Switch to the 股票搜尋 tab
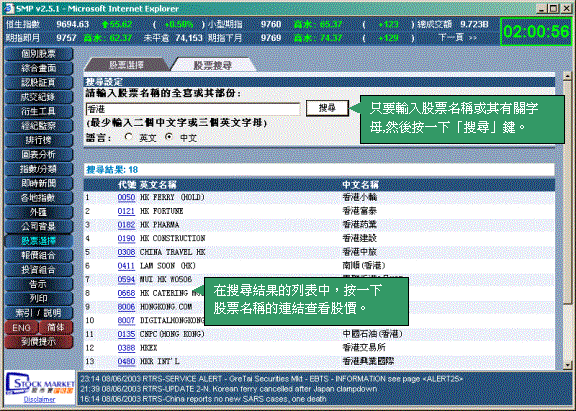Screen dimensions: 576x411 [213, 65]
